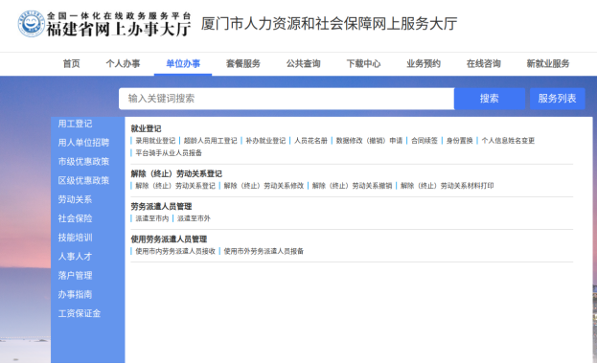This screenshot has width=597, height=364.
Task: Switch to the 公共查询 nav tab
Action: (x=304, y=63)
